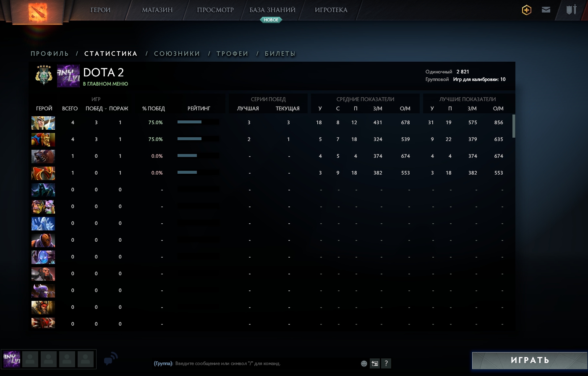Image resolution: width=588 pixels, height=376 pixels.
Task: Switch to the ТРОФЕИ tab
Action: click(x=233, y=54)
